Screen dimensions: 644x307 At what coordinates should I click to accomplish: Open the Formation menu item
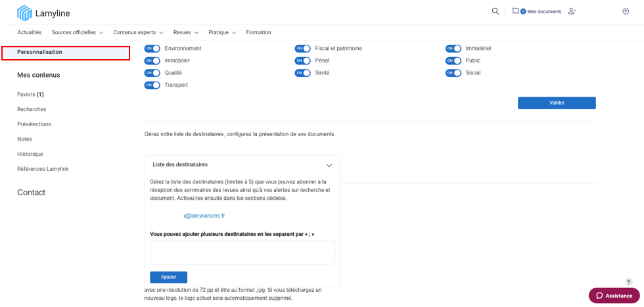coord(258,32)
